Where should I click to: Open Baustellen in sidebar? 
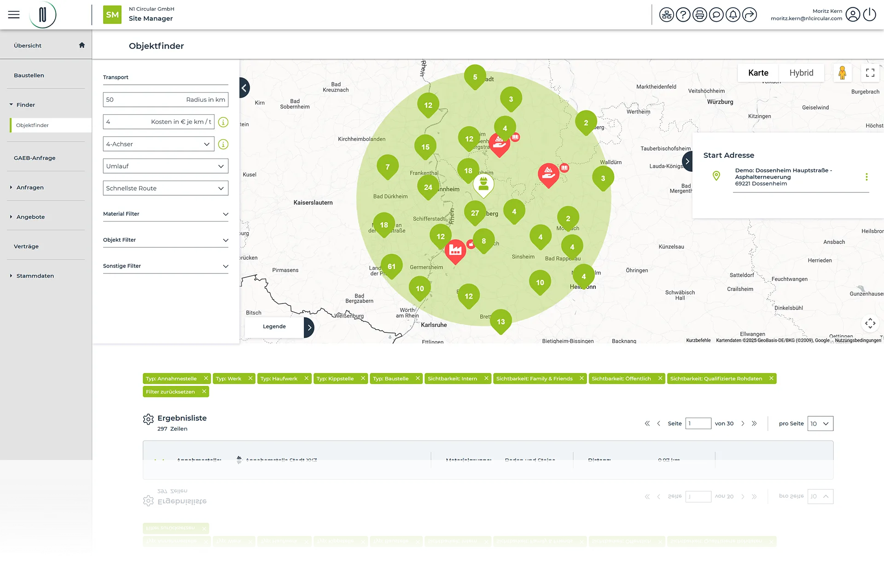click(x=29, y=76)
